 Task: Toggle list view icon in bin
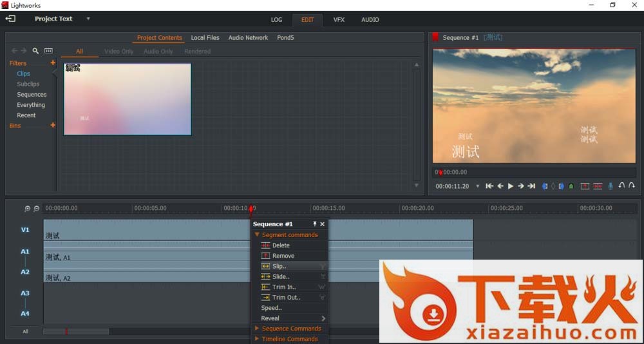(x=48, y=51)
